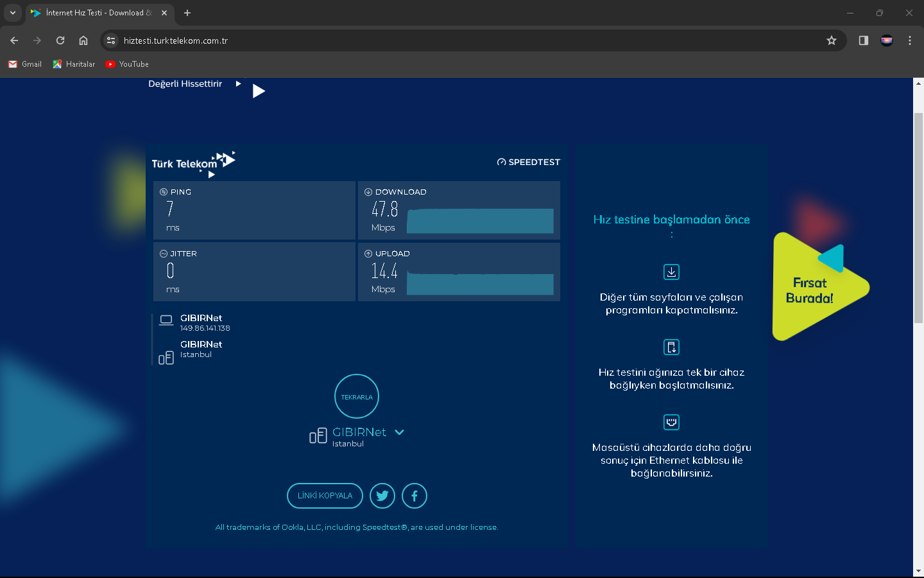Click the upload arrow icon beside UPLOAD
This screenshot has width=924, height=578.
368,254
